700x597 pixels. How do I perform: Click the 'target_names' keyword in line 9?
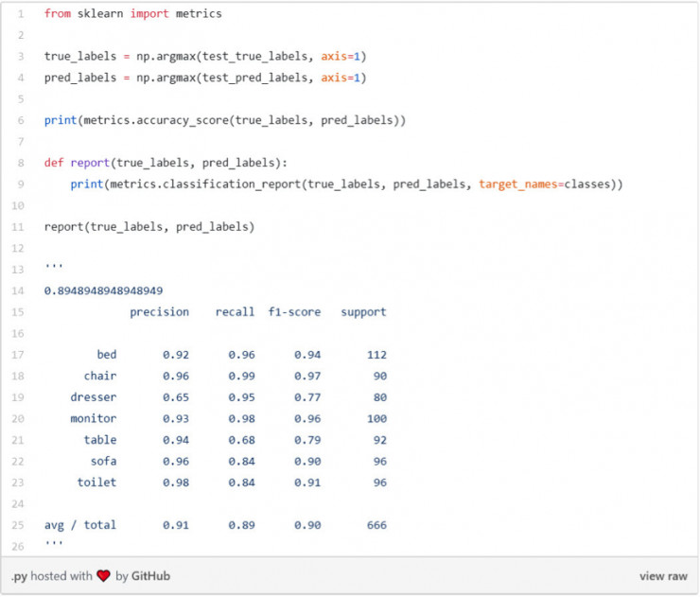tap(517, 184)
